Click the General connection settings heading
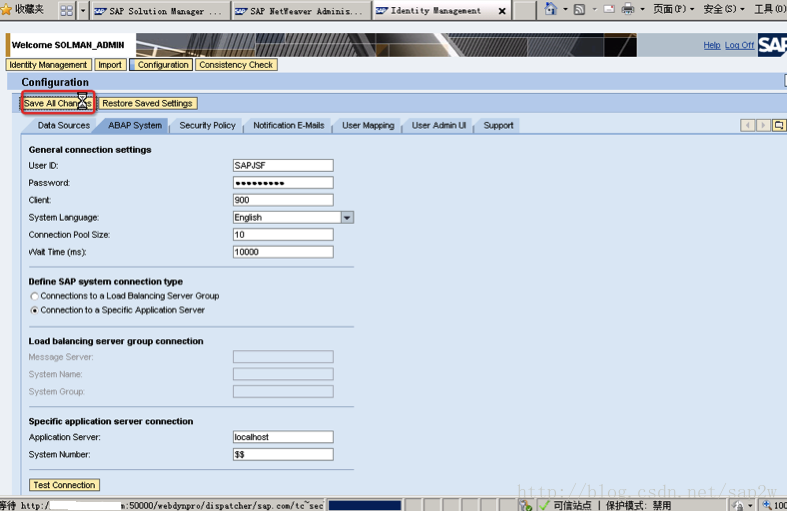The width and height of the screenshot is (788, 512). (x=90, y=150)
